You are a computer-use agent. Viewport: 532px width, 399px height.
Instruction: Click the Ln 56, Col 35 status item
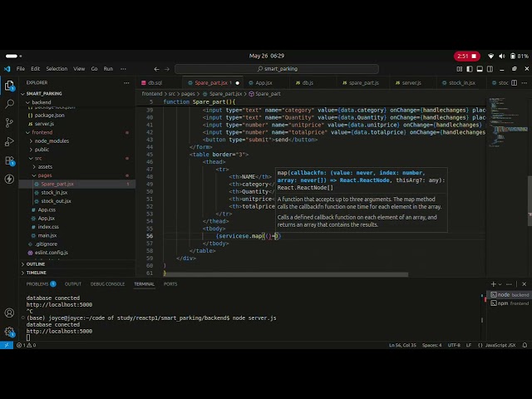(402, 345)
